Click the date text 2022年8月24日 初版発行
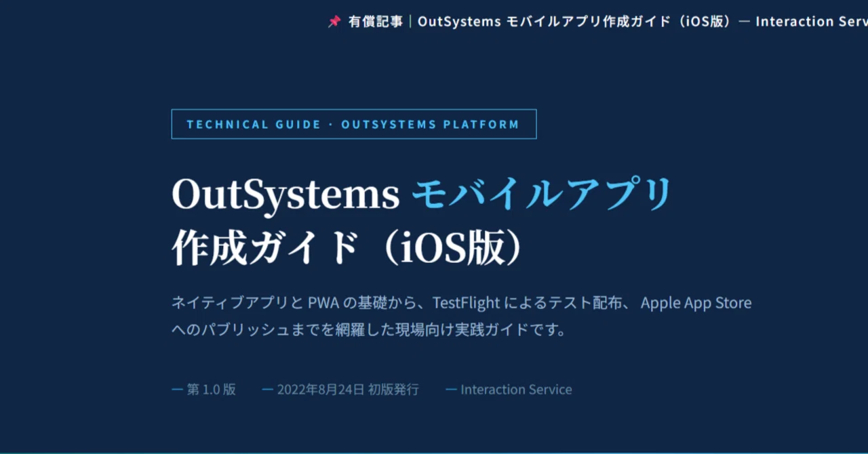This screenshot has height=454, width=868. coord(348,390)
